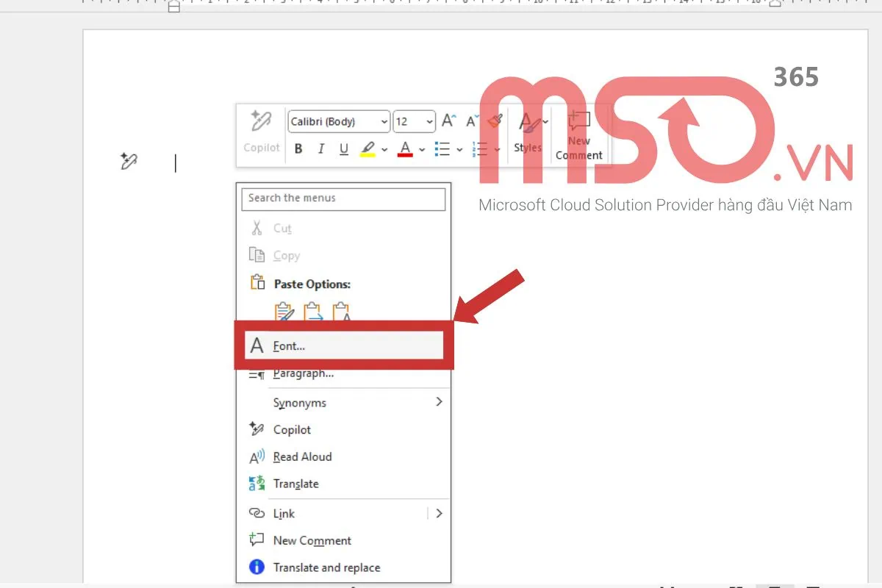Apply red font color
This screenshot has height=588, width=882.
405,149
